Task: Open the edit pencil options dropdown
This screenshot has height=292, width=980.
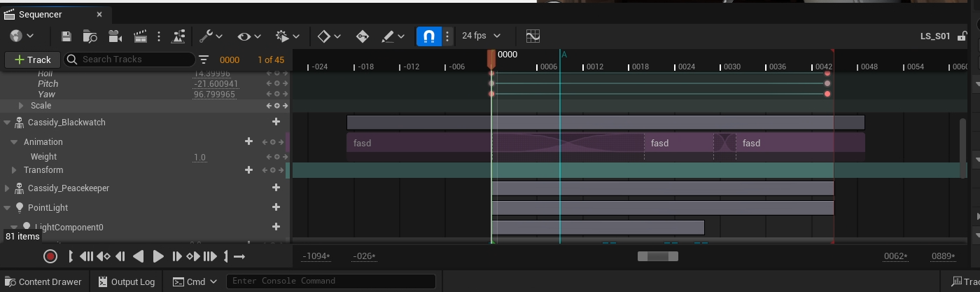Action: click(393, 36)
